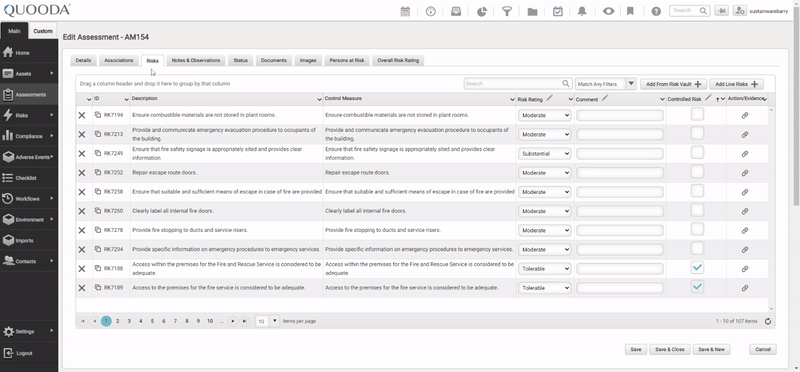Screen dimensions: 800x372
Task: Edit Comment column pencil icon
Action: (x=604, y=98)
